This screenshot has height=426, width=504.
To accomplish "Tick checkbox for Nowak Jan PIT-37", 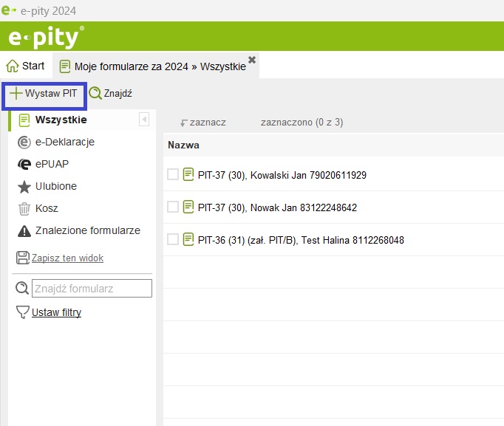I will (173, 207).
